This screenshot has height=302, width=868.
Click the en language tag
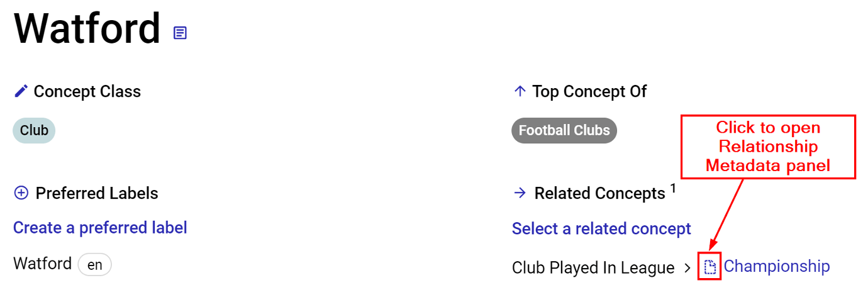click(x=94, y=265)
